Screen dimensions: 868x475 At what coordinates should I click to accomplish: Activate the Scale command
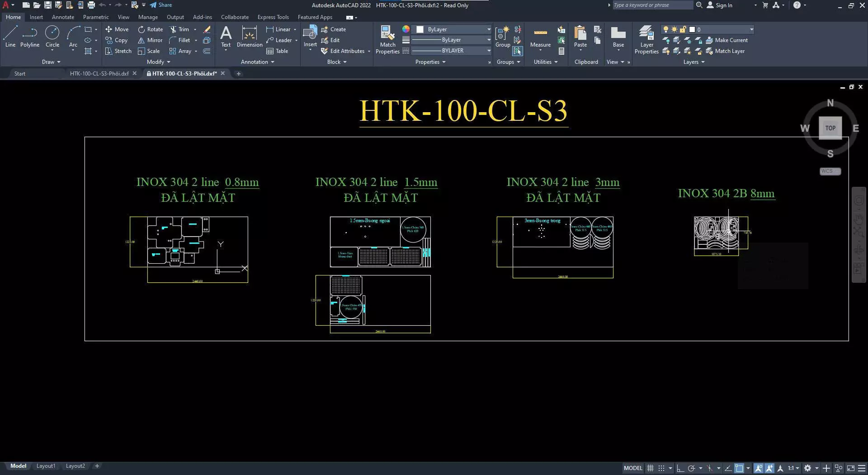(149, 51)
